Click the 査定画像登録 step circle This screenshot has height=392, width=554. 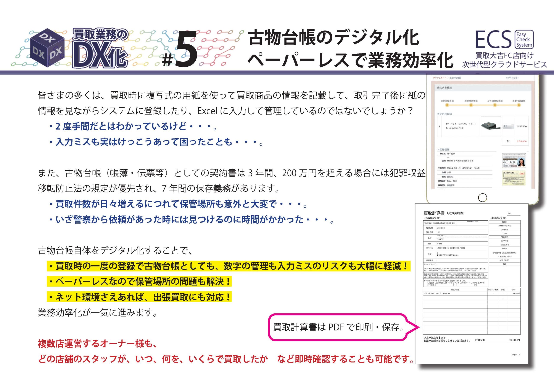[447, 105]
